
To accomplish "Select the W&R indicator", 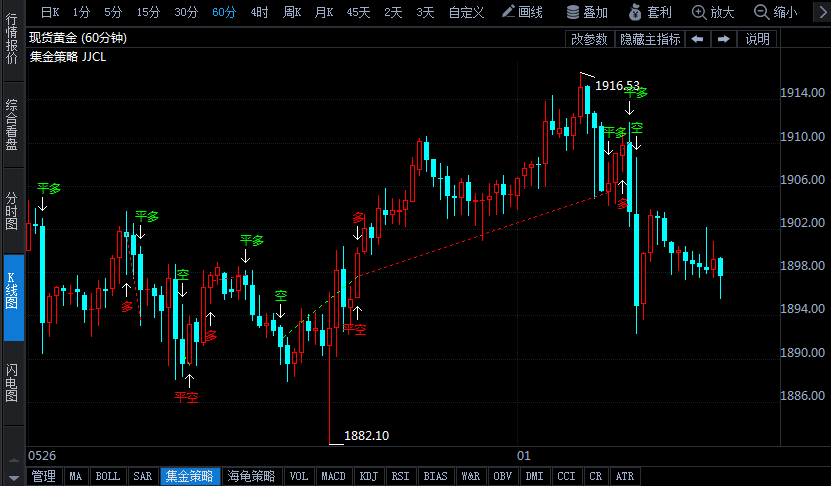I will (x=470, y=476).
